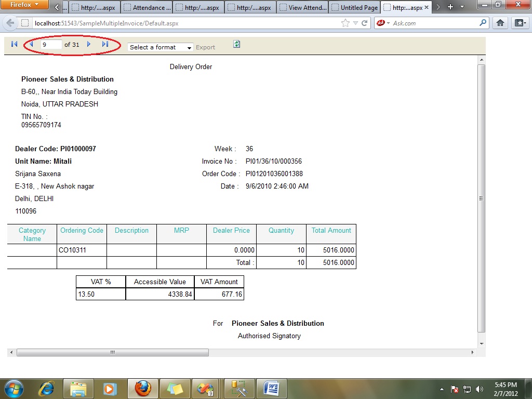Toggle mute on the speaker icon
Image resolution: width=532 pixels, height=399 pixels.
pos(479,389)
